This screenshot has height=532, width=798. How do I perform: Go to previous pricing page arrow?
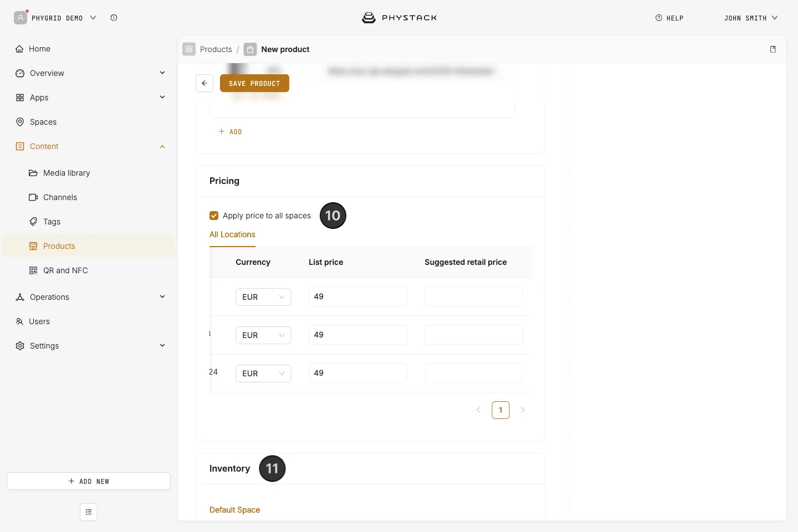478,410
